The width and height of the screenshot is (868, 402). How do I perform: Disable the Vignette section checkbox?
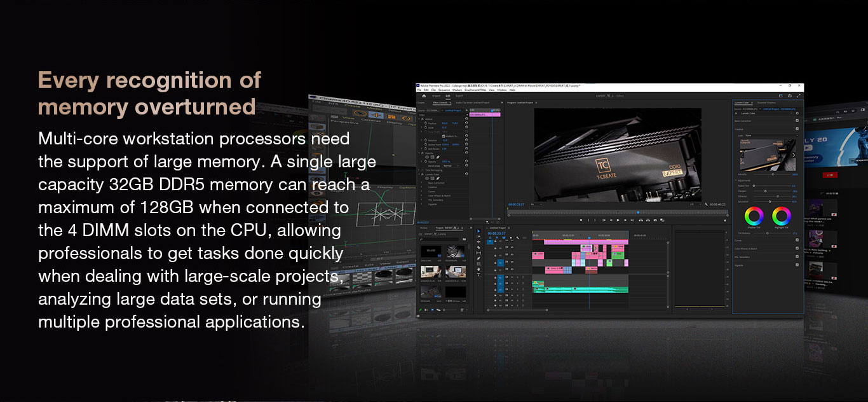tap(797, 265)
